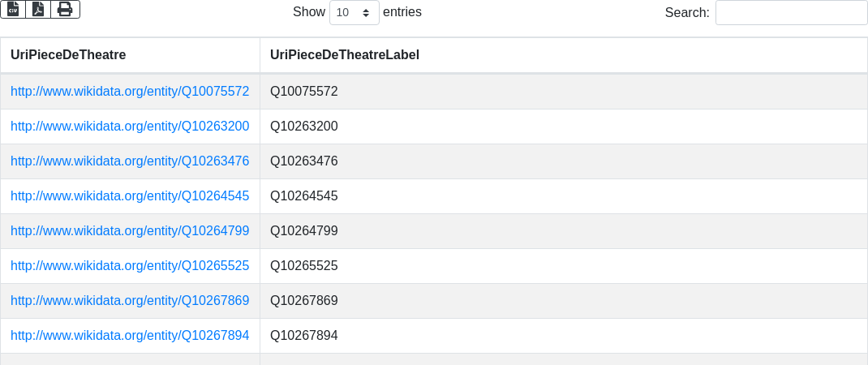
Task: Select the Q10075572 label cell
Action: (x=304, y=92)
